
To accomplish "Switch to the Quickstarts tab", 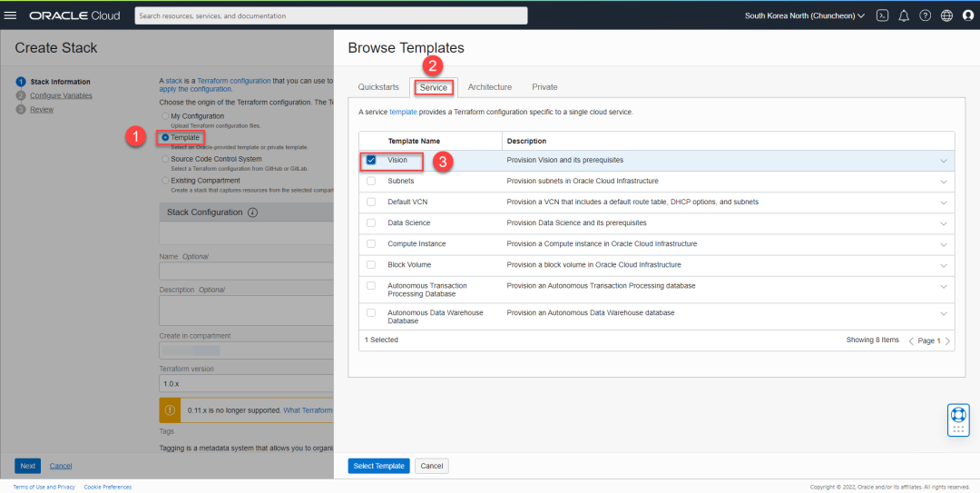I will click(x=378, y=87).
